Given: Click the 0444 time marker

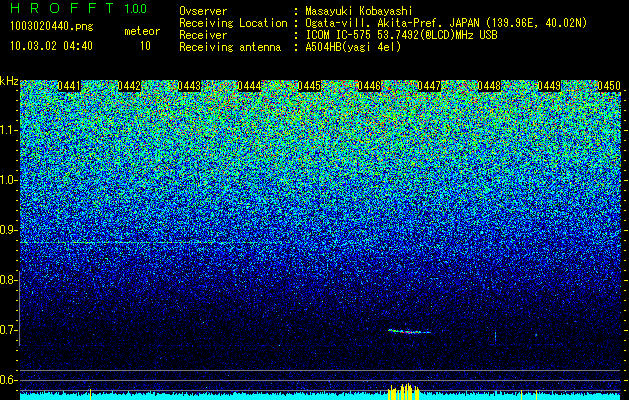Looking at the screenshot, I should click(249, 86).
